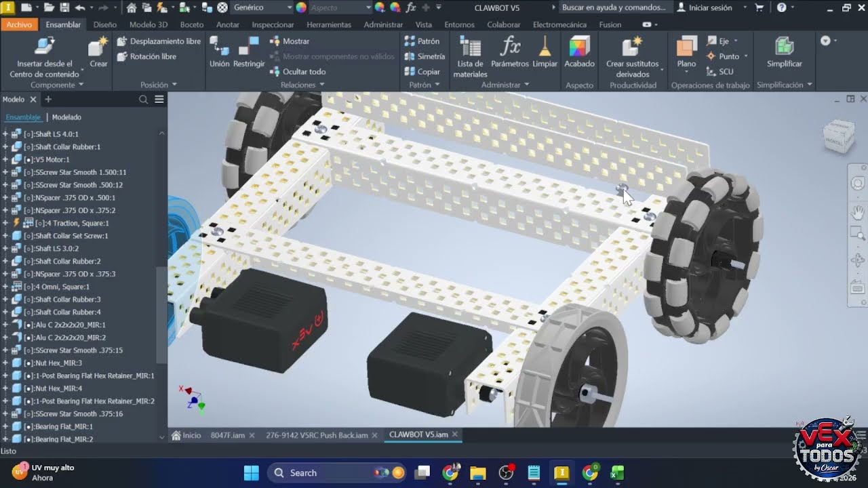Click Iniciar sesión sign-in button
The height and width of the screenshot is (488, 868).
click(705, 7)
